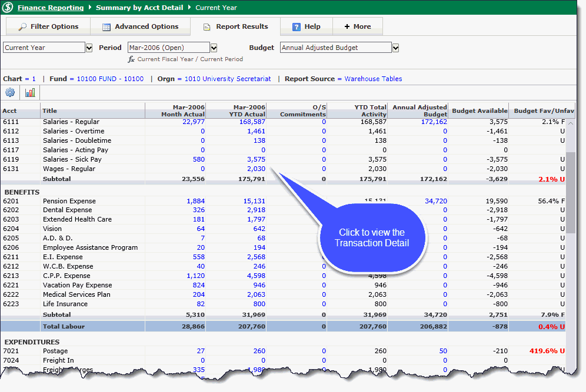586x392 pixels.
Task: Click Salaries - Regular month actual 22,977
Action: 193,122
